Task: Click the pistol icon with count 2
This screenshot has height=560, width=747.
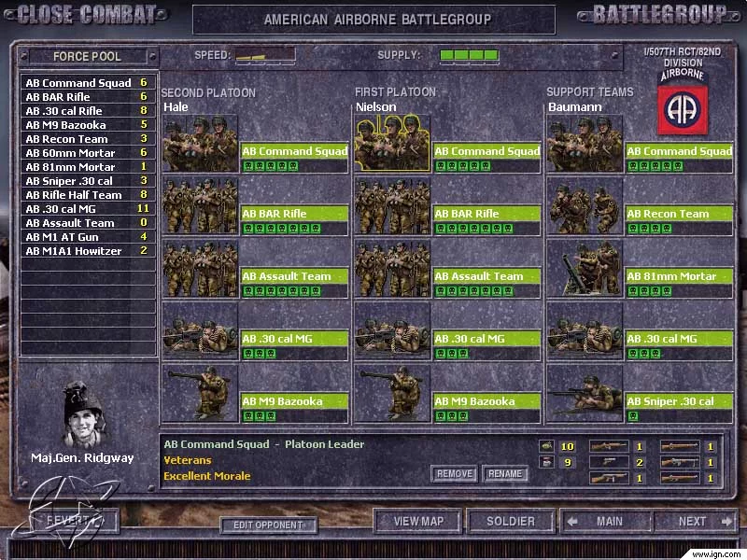Action: click(x=609, y=462)
